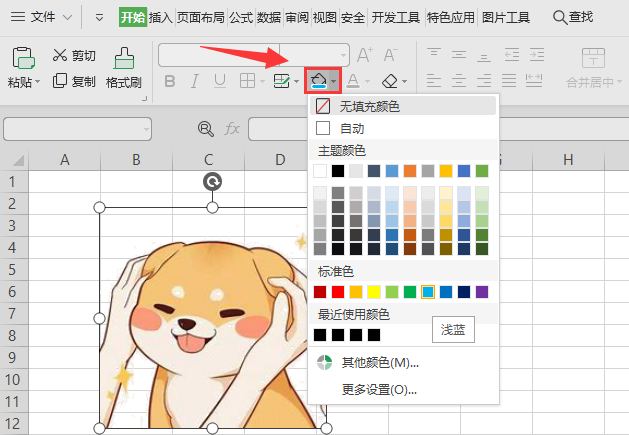
Task: Align text left
Action: point(434,81)
